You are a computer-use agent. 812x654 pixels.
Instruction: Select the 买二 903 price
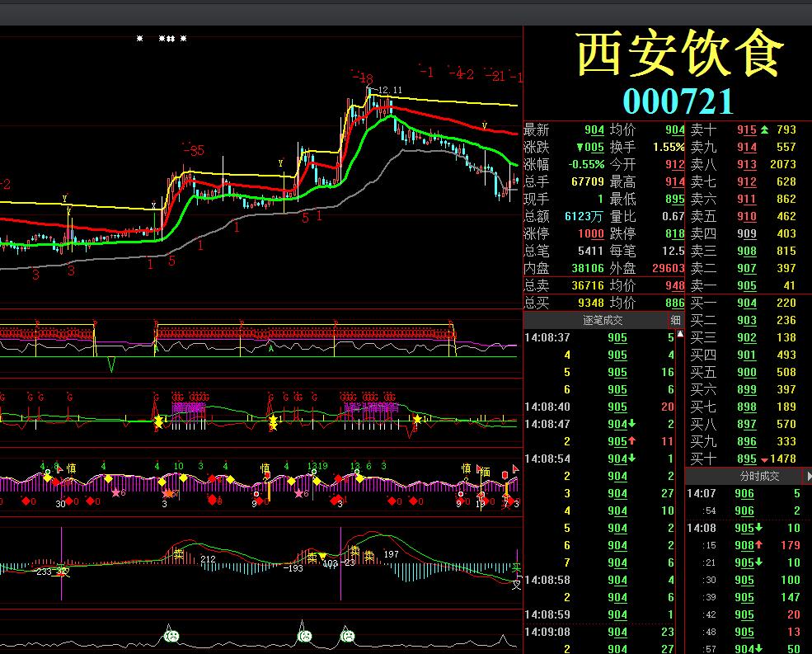pos(747,320)
